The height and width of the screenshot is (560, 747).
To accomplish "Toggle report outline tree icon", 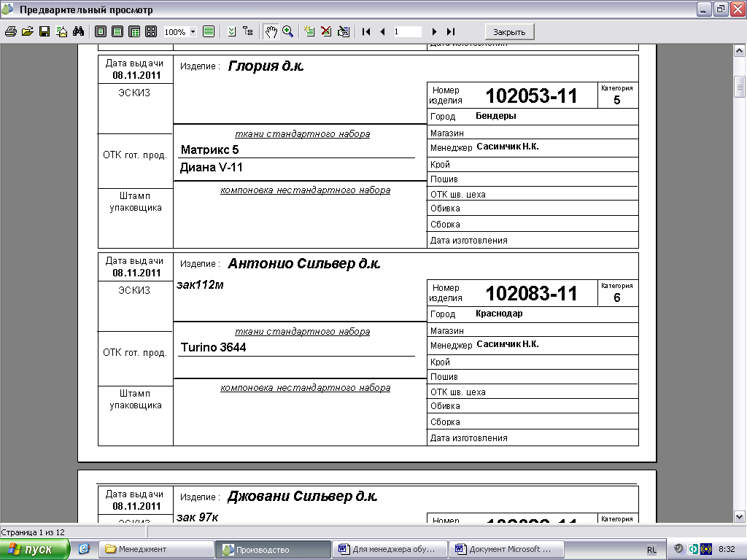I will (x=248, y=31).
